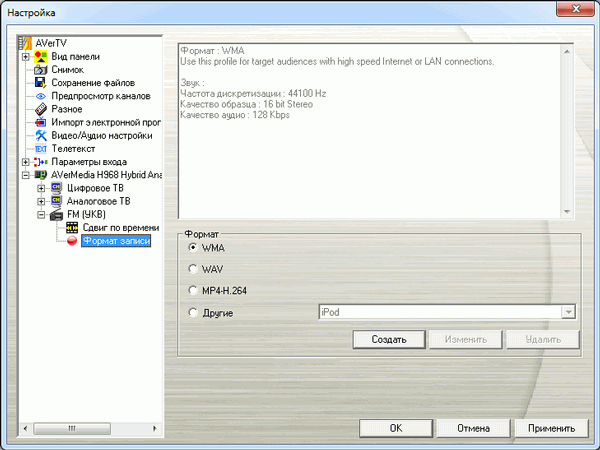Click the Параметры входа input icon
600x450 pixels.
tap(41, 162)
